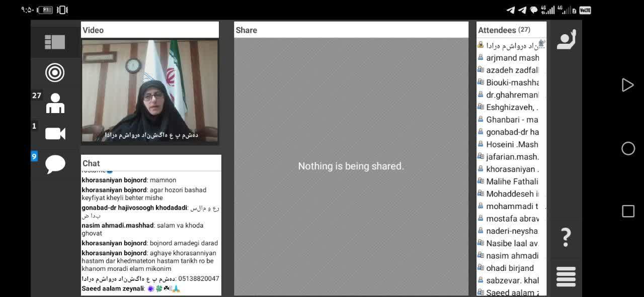Viewport: 644px width, 297px height.
Task: Tap the Android recent apps square
Action: [628, 211]
